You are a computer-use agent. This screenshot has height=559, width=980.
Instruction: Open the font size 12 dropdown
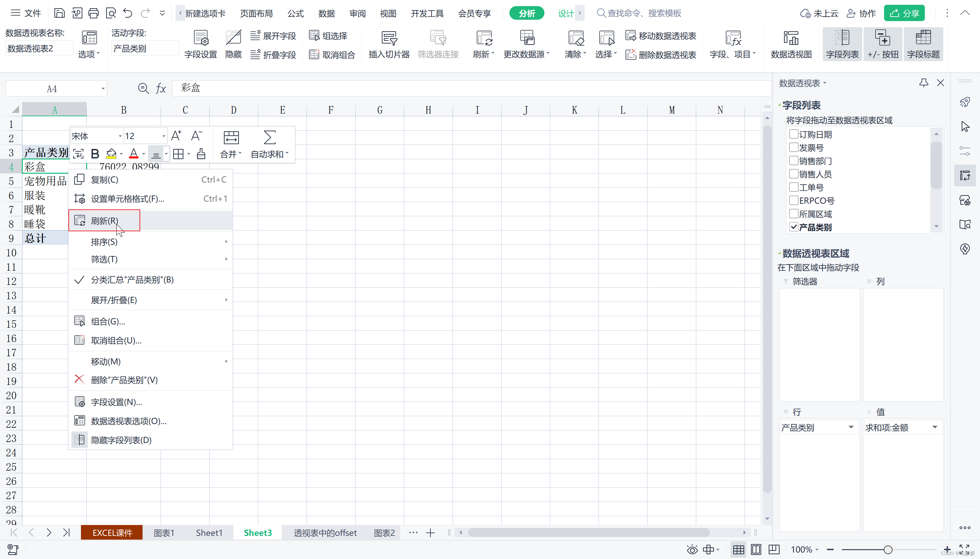(164, 136)
